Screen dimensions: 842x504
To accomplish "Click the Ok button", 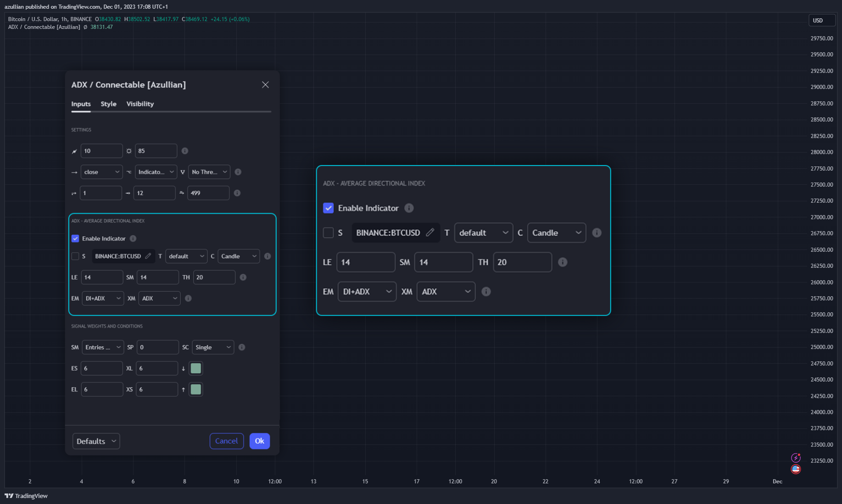I will coord(260,441).
